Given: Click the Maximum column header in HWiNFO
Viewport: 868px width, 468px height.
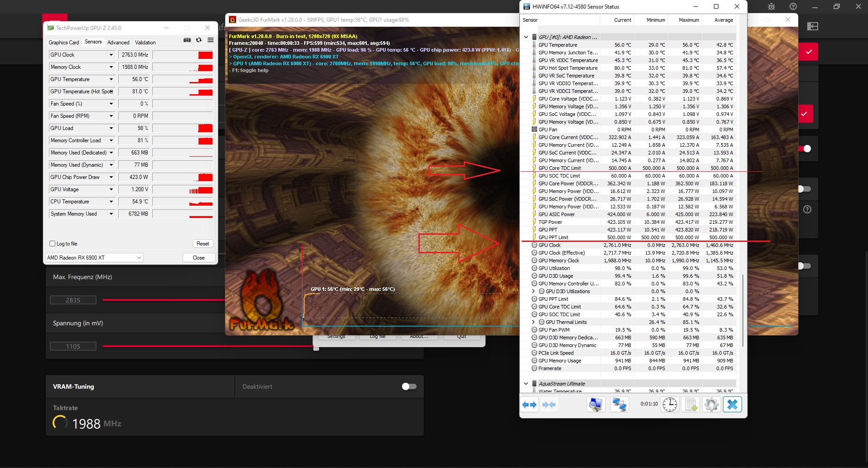Looking at the screenshot, I should coord(684,20).
